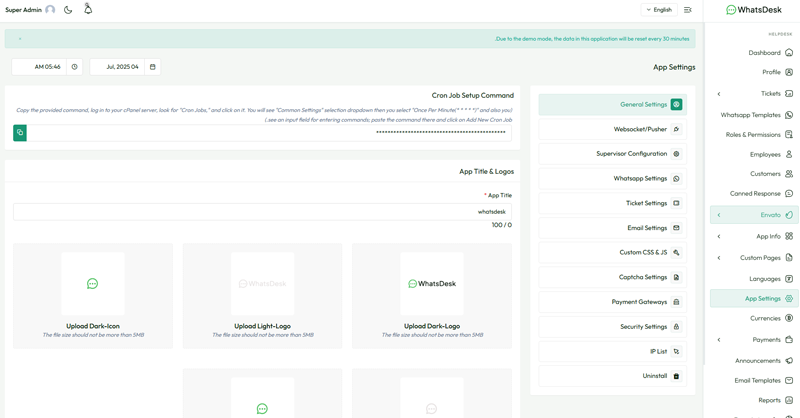
Task: Collapse the sidebar using the hamburger icon
Action: click(x=687, y=10)
